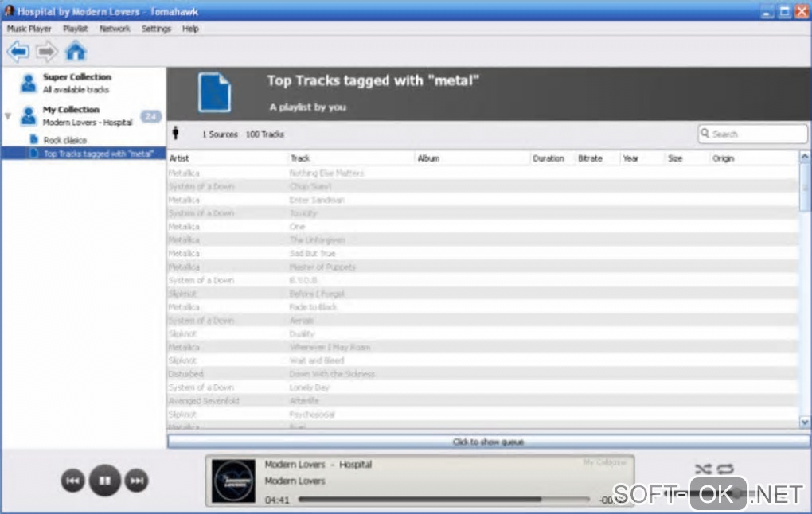
Task: Click the track progress slider
Action: 443,500
